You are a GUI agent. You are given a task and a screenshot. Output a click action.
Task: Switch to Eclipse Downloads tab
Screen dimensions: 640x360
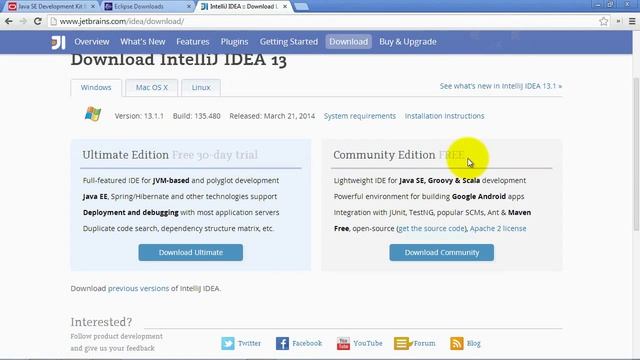(x=147, y=7)
